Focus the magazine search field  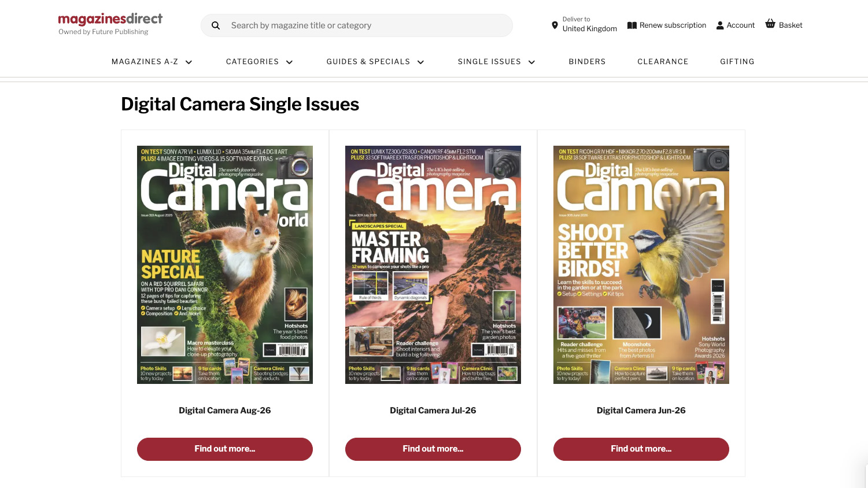[357, 25]
